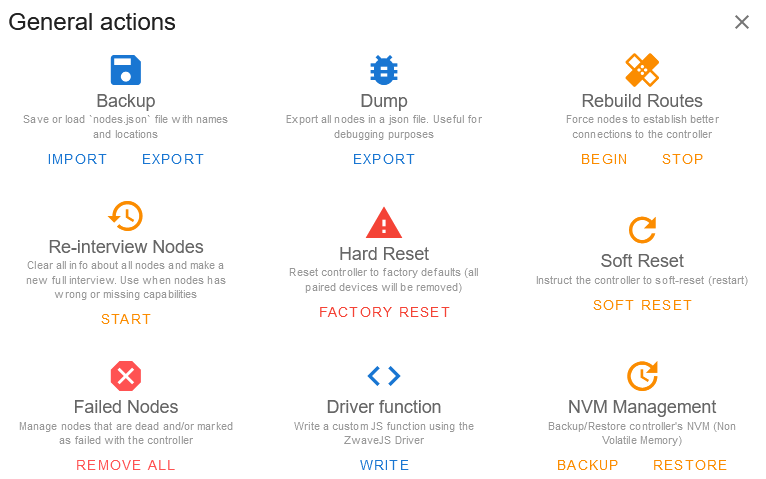Click the Hard Reset warning triangle icon

tap(384, 223)
